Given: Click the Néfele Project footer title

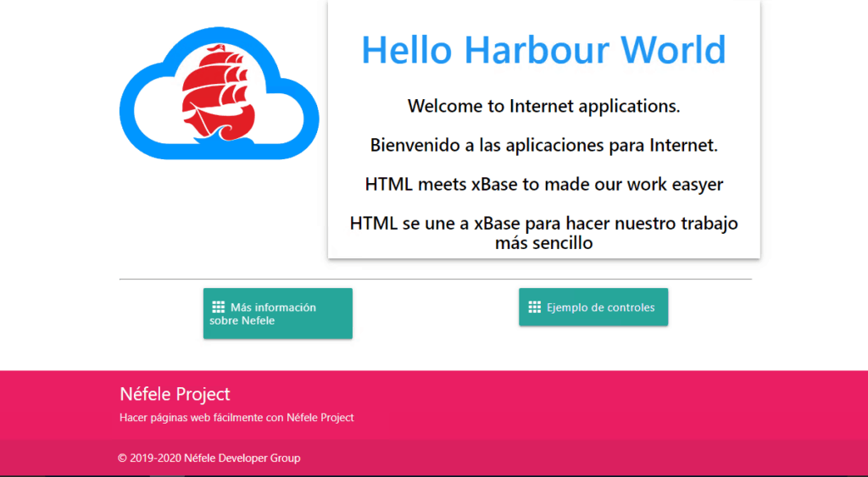Looking at the screenshot, I should point(175,394).
